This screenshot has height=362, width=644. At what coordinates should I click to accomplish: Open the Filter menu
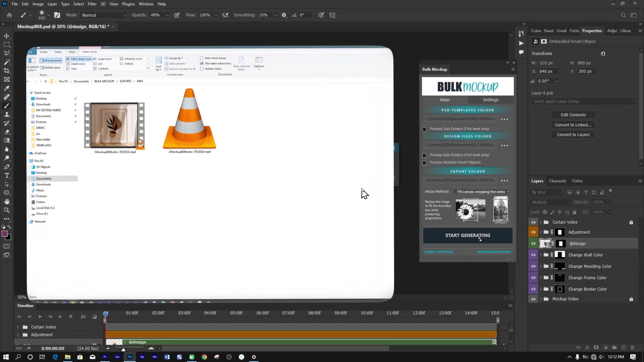click(x=92, y=4)
